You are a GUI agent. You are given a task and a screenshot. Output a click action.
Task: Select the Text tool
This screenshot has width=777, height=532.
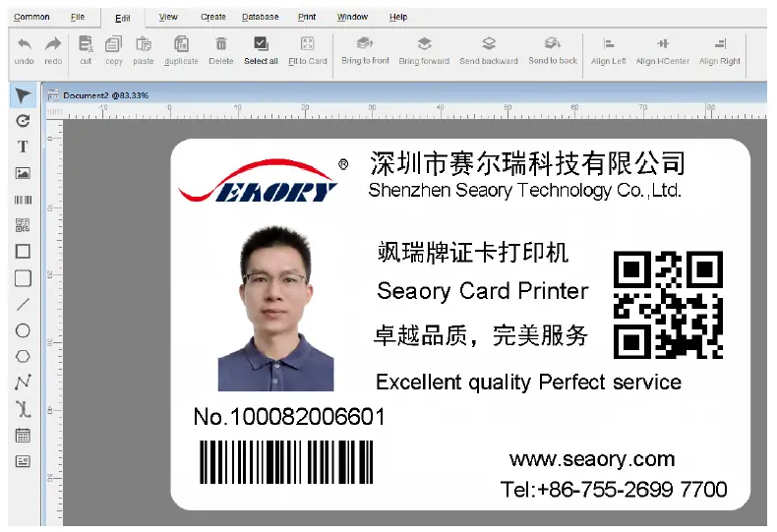point(23,147)
